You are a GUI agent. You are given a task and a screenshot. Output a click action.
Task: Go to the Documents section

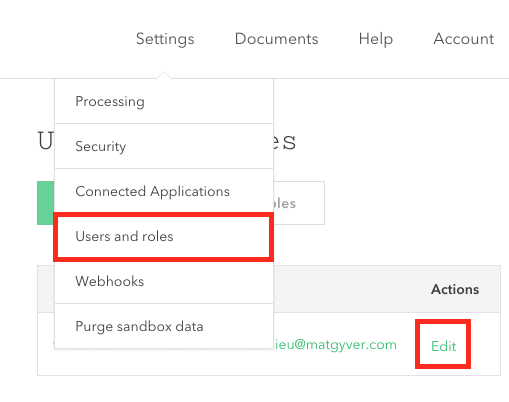[276, 39]
